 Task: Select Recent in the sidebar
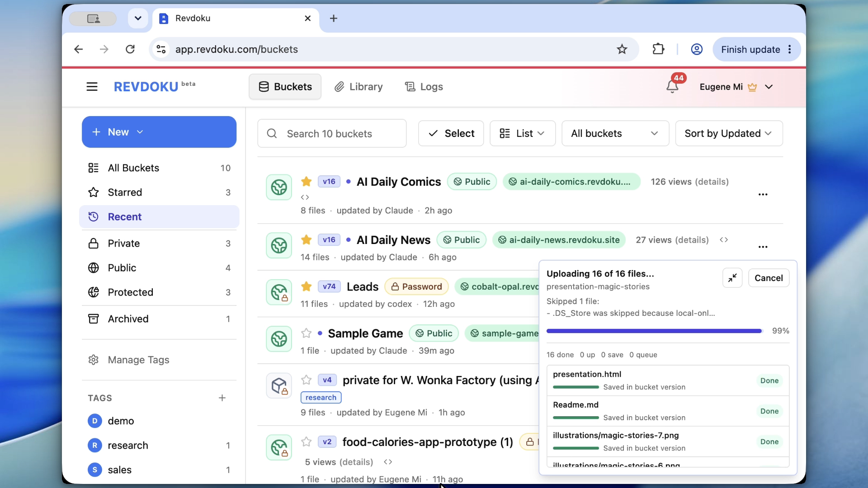(159, 217)
